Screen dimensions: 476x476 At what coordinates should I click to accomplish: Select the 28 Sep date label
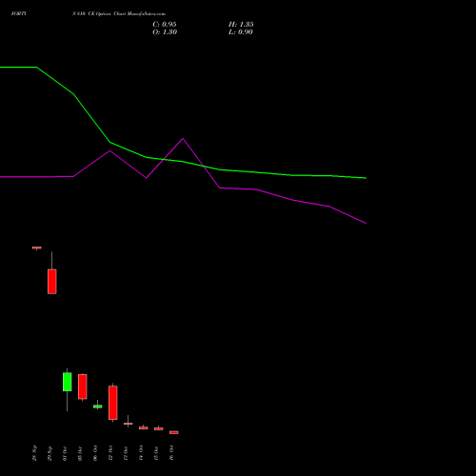click(x=34, y=453)
